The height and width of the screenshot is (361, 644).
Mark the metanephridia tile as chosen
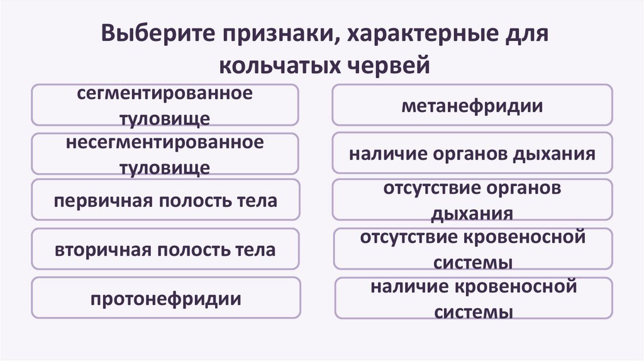click(x=472, y=105)
